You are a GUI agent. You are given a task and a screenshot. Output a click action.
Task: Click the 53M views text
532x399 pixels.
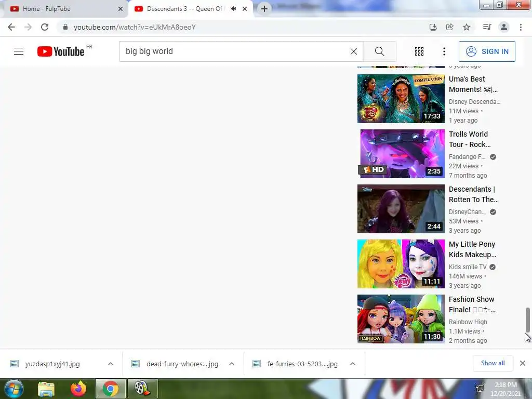(x=463, y=221)
